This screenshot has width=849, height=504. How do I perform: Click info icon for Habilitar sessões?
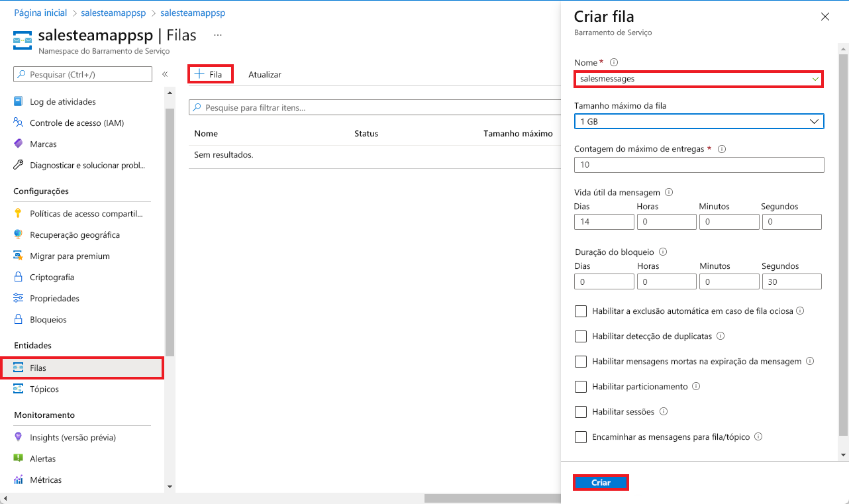pos(663,411)
